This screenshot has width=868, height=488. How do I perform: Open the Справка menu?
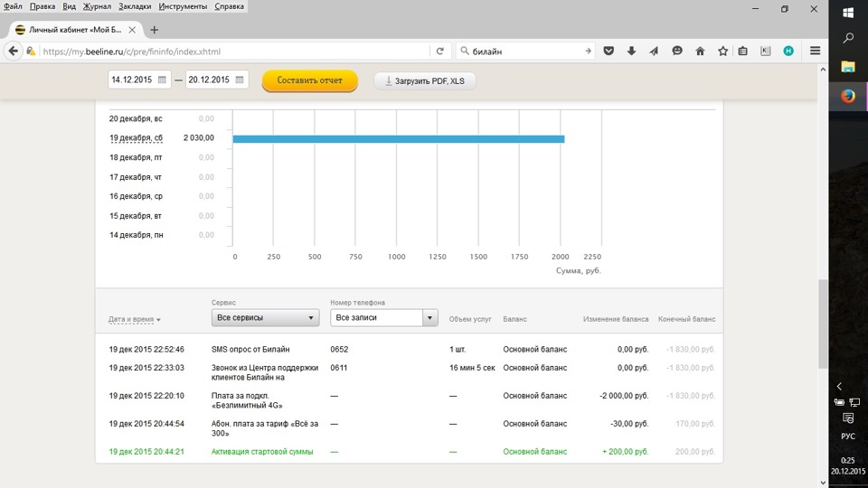[229, 6]
